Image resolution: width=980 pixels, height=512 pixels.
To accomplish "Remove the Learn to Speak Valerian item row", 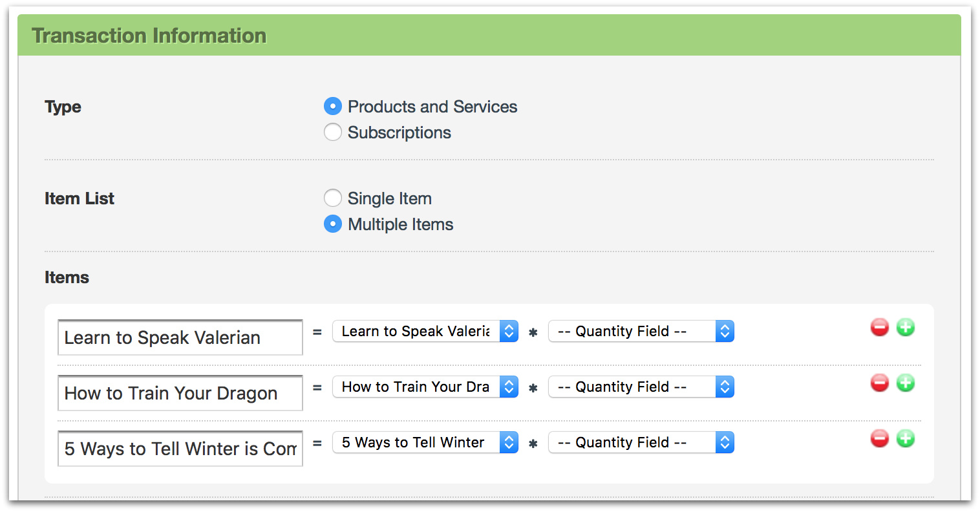I will 879,328.
